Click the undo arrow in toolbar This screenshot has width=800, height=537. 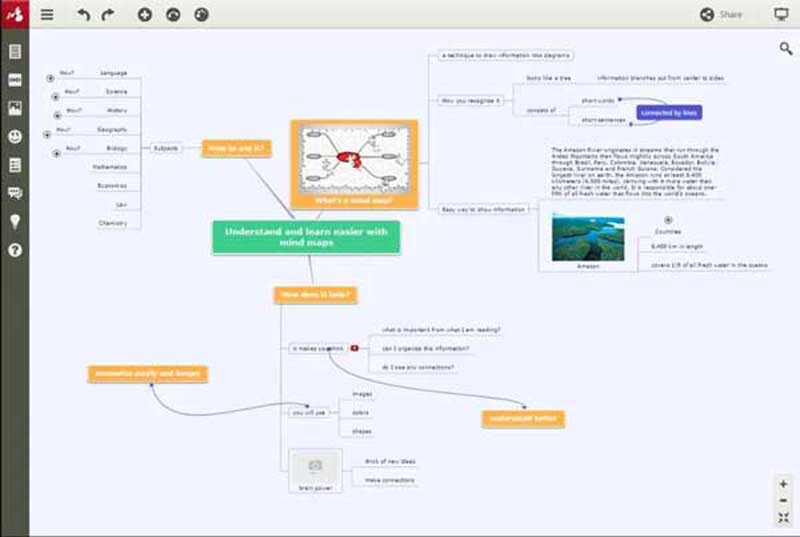(x=85, y=15)
